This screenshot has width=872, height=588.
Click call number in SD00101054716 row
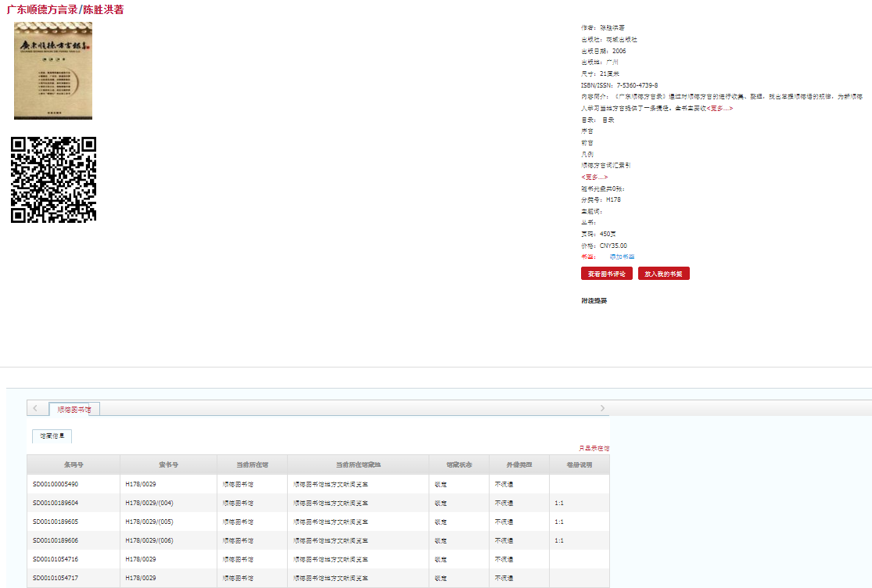click(141, 560)
